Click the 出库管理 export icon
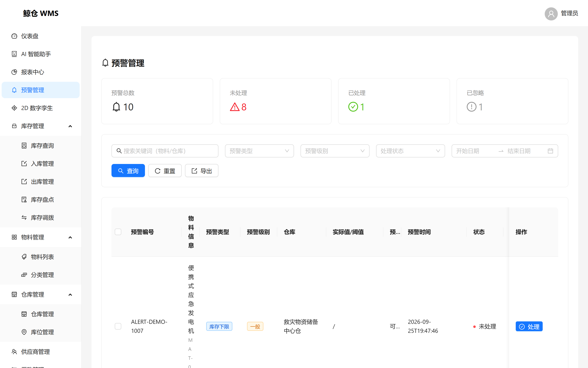 pyautogui.click(x=24, y=182)
